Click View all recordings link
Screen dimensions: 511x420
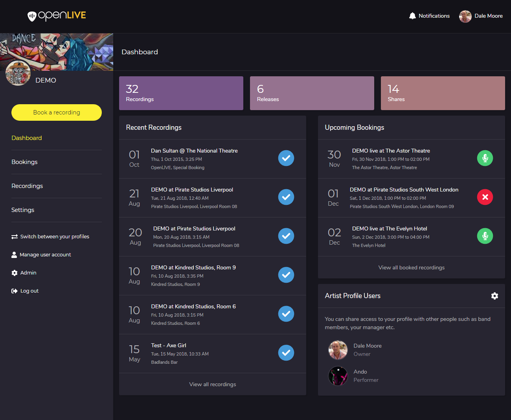point(213,384)
